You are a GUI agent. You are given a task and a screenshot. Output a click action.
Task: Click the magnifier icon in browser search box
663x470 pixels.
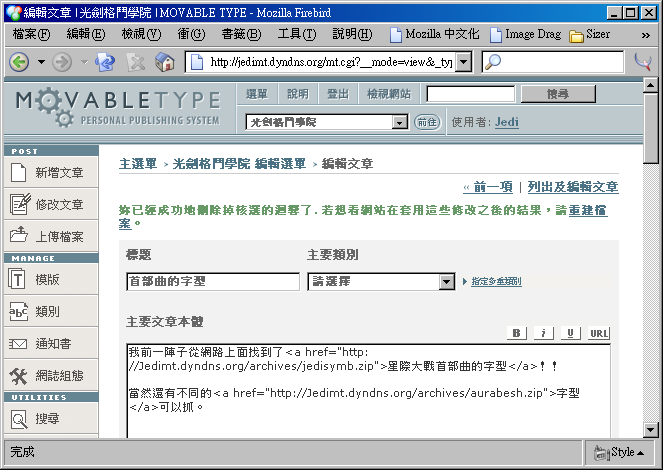click(493, 62)
